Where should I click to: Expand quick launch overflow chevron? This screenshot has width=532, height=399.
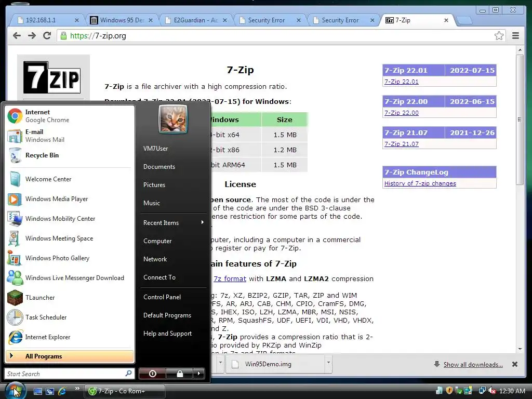click(x=77, y=389)
